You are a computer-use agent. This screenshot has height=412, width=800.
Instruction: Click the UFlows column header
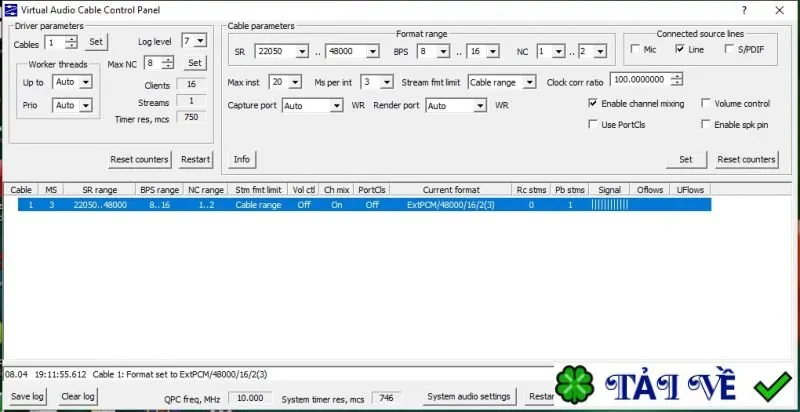click(x=690, y=190)
